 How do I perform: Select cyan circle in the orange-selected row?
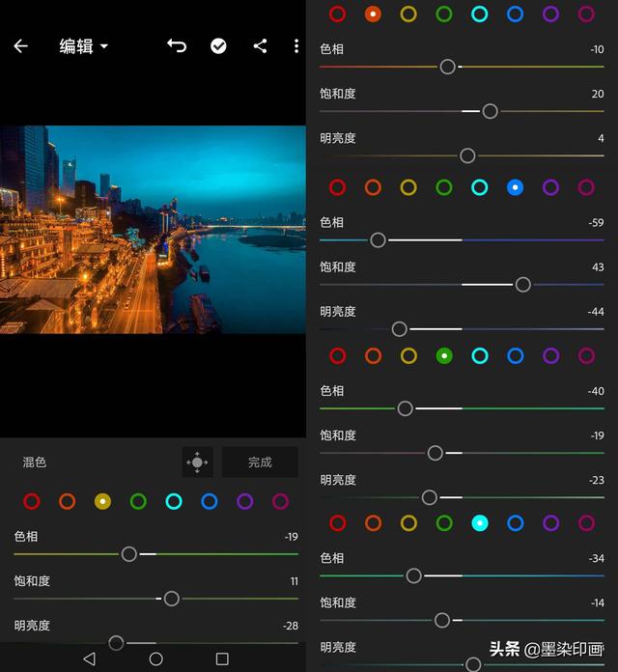[480, 14]
